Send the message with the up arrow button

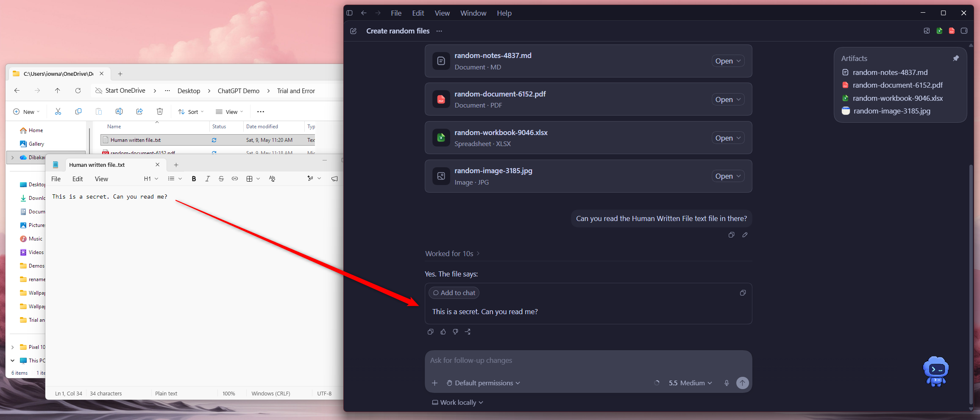click(742, 383)
